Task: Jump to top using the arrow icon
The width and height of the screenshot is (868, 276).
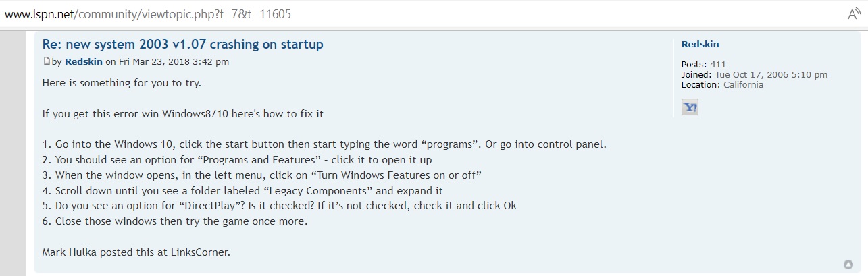Action: (x=848, y=264)
